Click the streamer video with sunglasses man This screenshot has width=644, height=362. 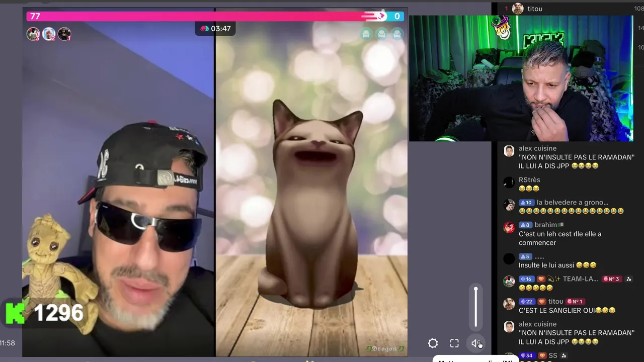pos(119,183)
